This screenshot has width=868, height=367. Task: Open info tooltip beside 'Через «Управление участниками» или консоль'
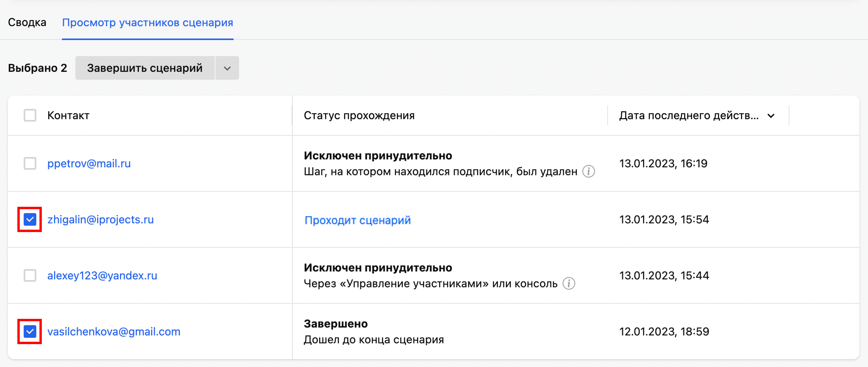569,283
